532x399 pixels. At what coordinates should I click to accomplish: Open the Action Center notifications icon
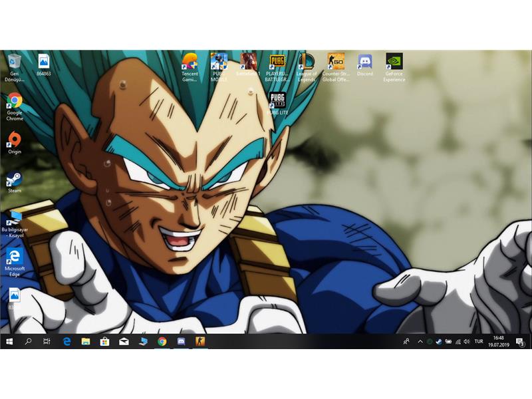[520, 342]
